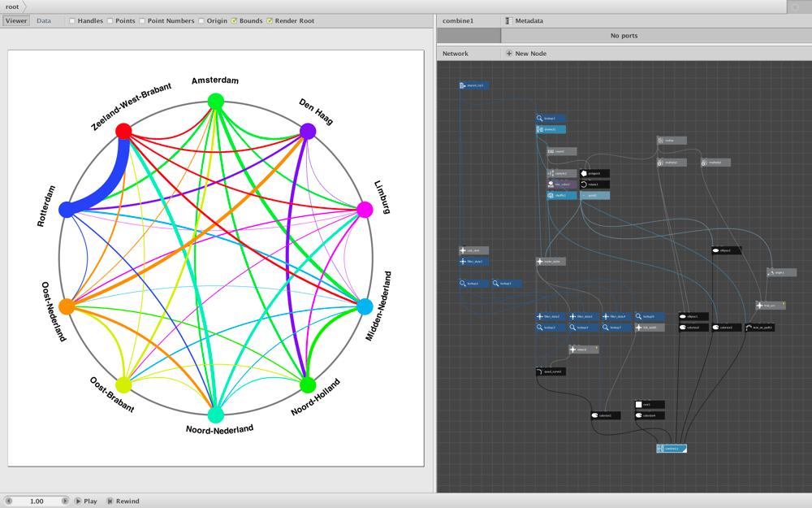812x508 pixels.
Task: Select the lookup1 node at top
Action: 551,118
